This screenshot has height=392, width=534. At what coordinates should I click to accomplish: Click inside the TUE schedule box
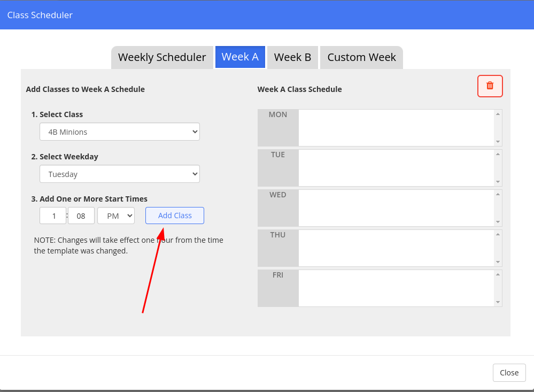point(397,168)
